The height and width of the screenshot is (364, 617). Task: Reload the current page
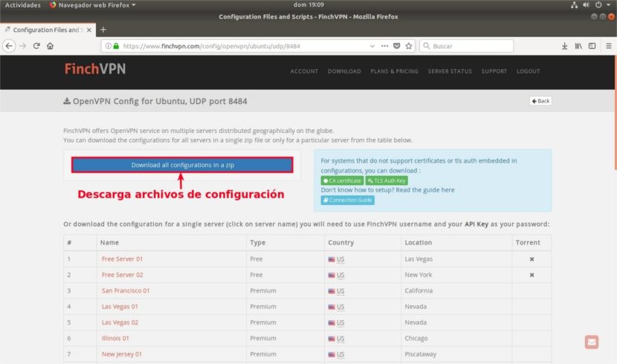(x=36, y=46)
